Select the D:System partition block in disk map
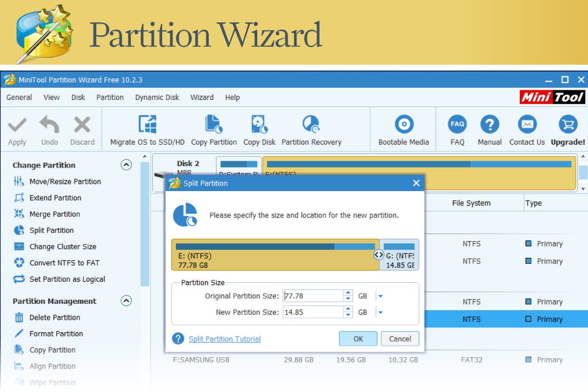588x392 pixels. pyautogui.click(x=239, y=167)
